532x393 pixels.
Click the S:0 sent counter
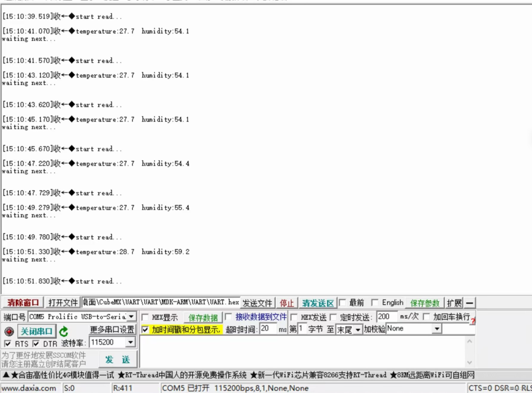[70, 388]
